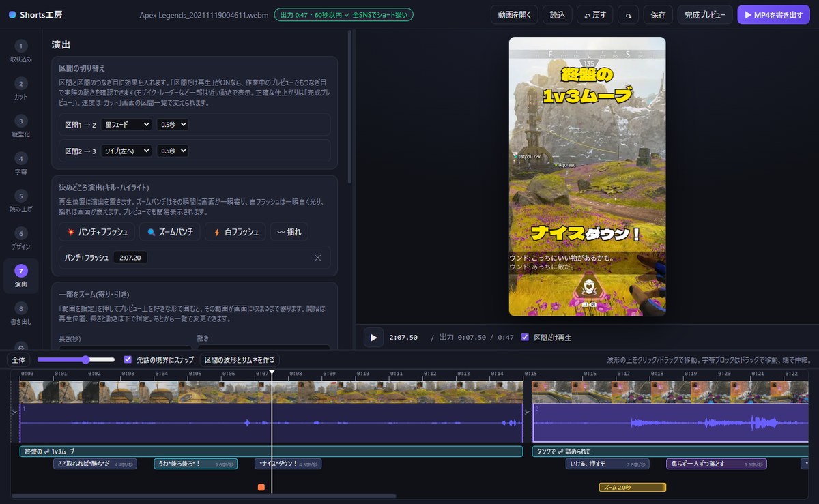Click ruler mark 0:20 on timeline
This screenshot has height=504, width=819.
(725, 374)
